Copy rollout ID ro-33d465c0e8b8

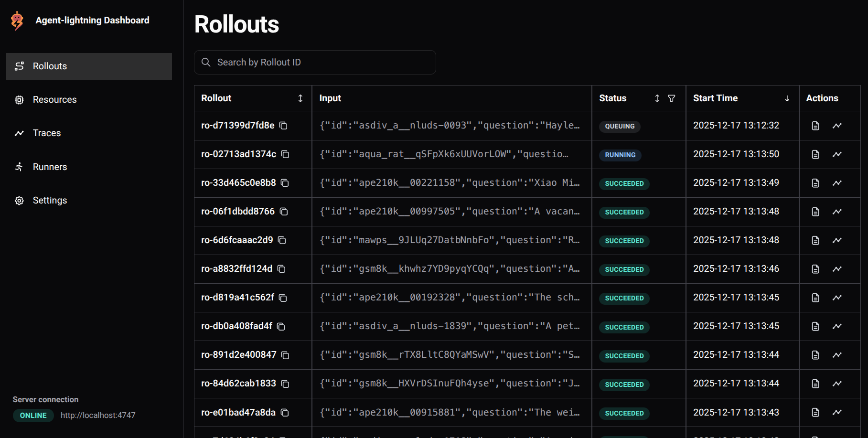(x=285, y=183)
